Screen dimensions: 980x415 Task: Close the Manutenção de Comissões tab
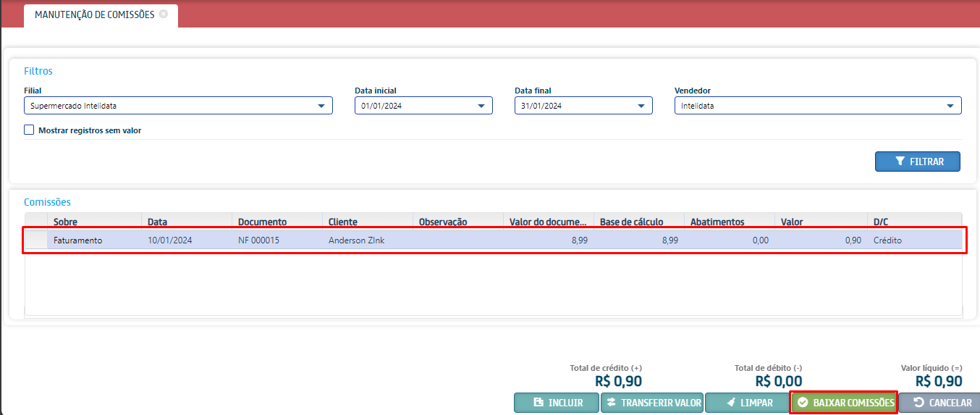pos(164,14)
